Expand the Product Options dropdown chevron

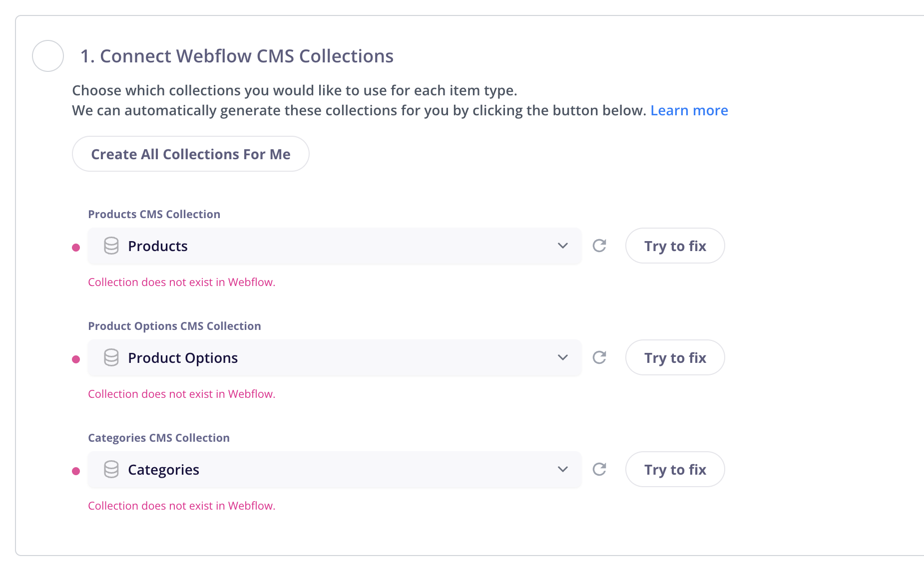point(563,357)
